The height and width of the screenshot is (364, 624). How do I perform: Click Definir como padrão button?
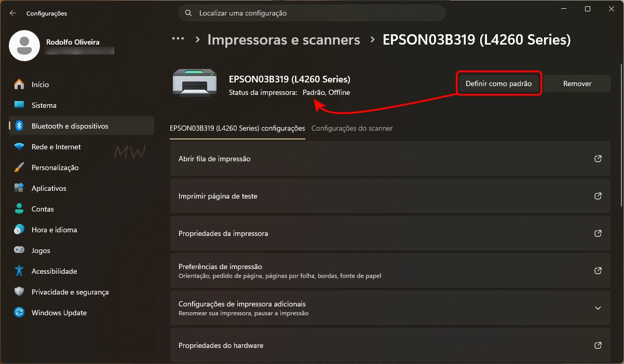(x=499, y=83)
